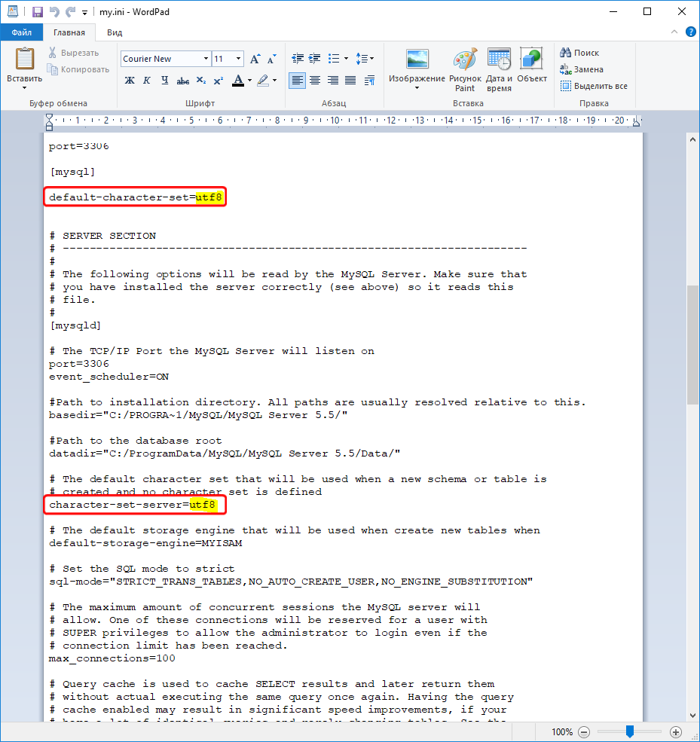Image resolution: width=700 pixels, height=742 pixels.
Task: Click the vertical scrollbar thumb
Action: coord(692,345)
